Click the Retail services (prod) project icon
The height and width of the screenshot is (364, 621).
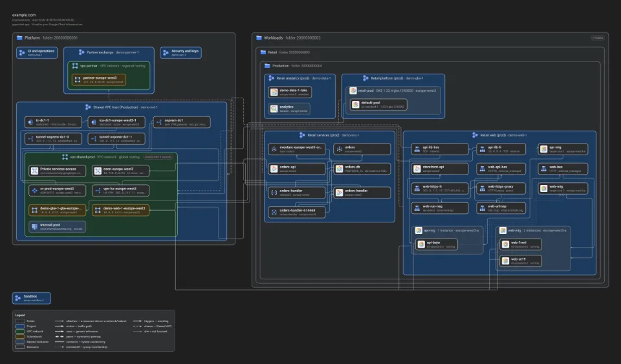pos(302,135)
